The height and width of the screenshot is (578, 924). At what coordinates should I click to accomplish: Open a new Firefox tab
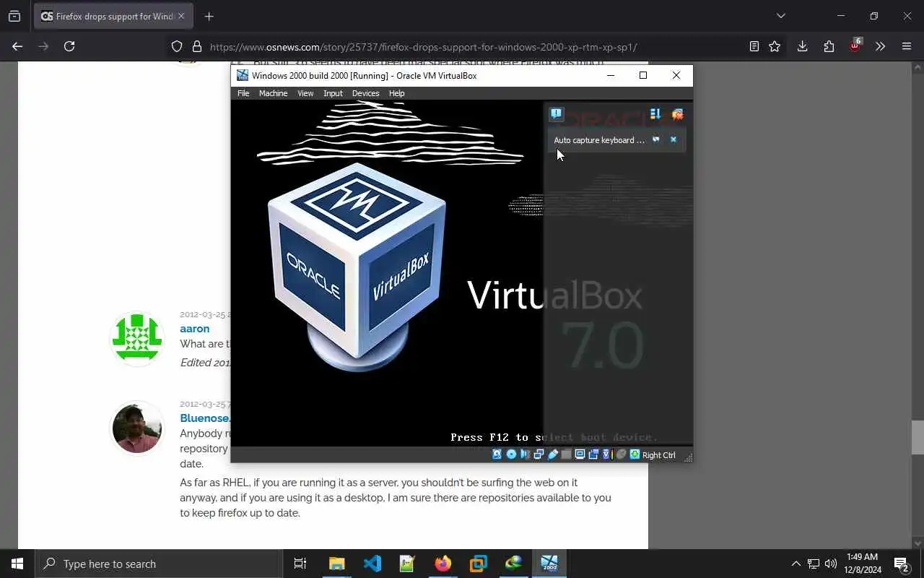[x=209, y=16]
